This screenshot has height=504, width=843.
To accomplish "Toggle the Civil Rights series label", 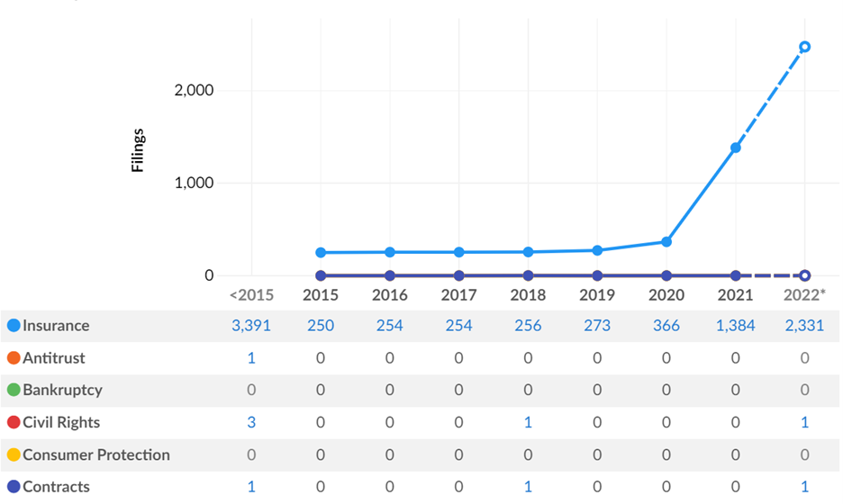I will click(61, 423).
